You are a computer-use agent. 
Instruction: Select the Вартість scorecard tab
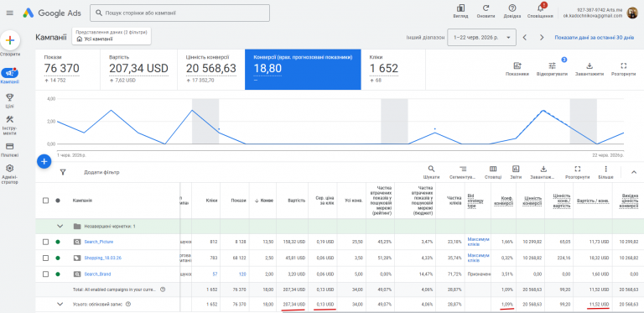[x=139, y=70]
